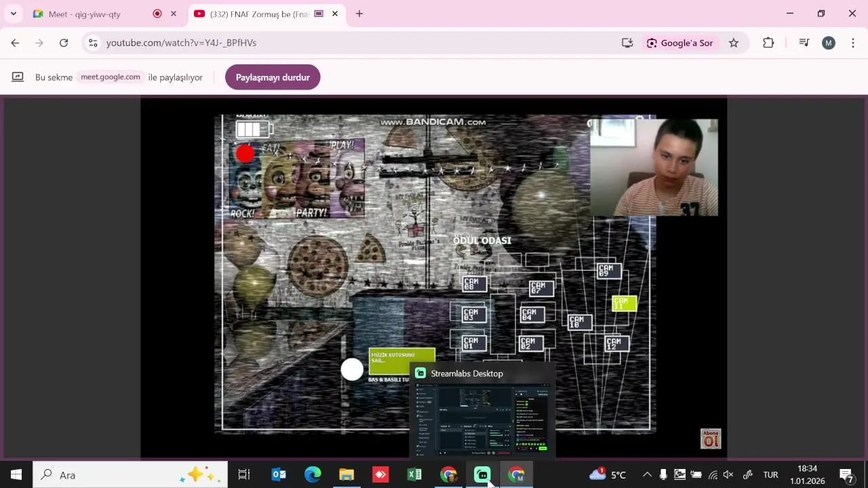
Task: Open Microsoft Edge from the taskbar
Action: [313, 474]
